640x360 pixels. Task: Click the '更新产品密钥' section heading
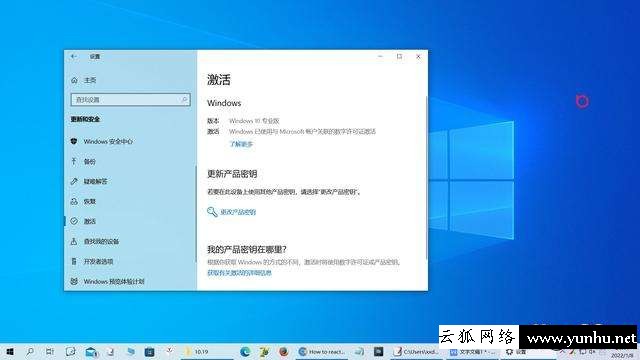tap(232, 174)
